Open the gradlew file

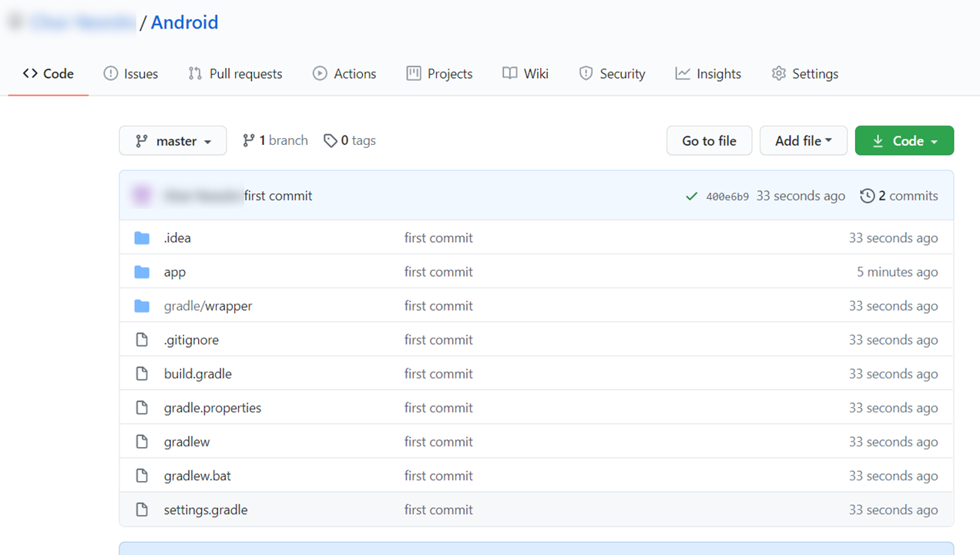(187, 442)
